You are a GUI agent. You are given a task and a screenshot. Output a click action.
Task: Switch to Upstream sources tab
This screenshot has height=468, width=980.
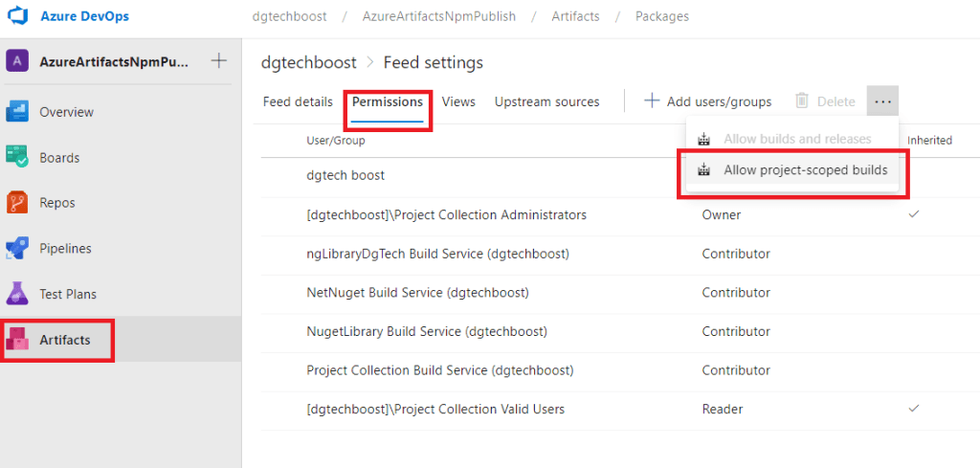546,101
